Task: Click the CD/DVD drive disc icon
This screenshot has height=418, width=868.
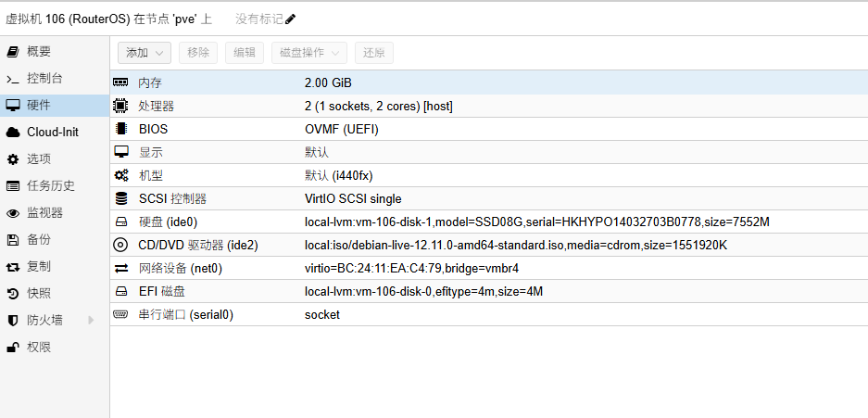Action: [120, 246]
